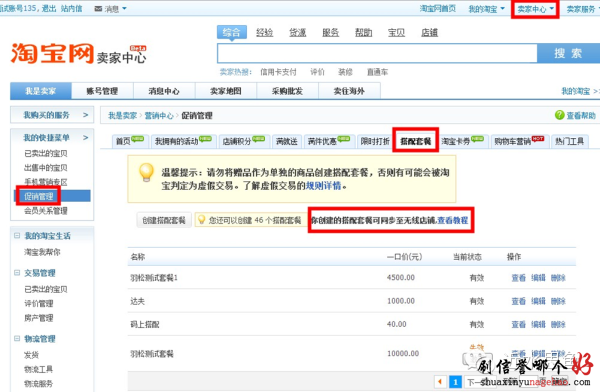The image size is (600, 392).
Task: Select the 帮助 search tab
Action: pos(364,33)
